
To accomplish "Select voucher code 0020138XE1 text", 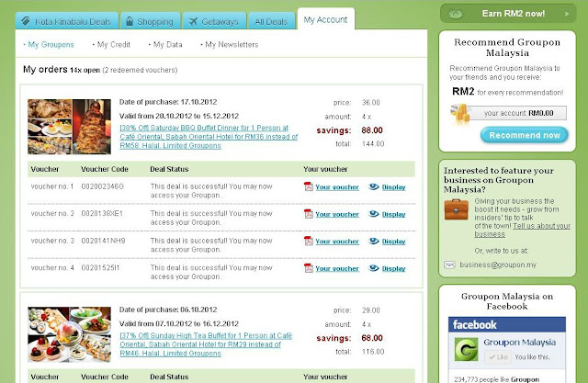I will click(102, 213).
